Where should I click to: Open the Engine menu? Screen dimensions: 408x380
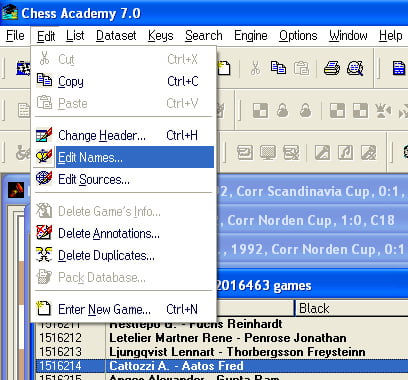251,36
